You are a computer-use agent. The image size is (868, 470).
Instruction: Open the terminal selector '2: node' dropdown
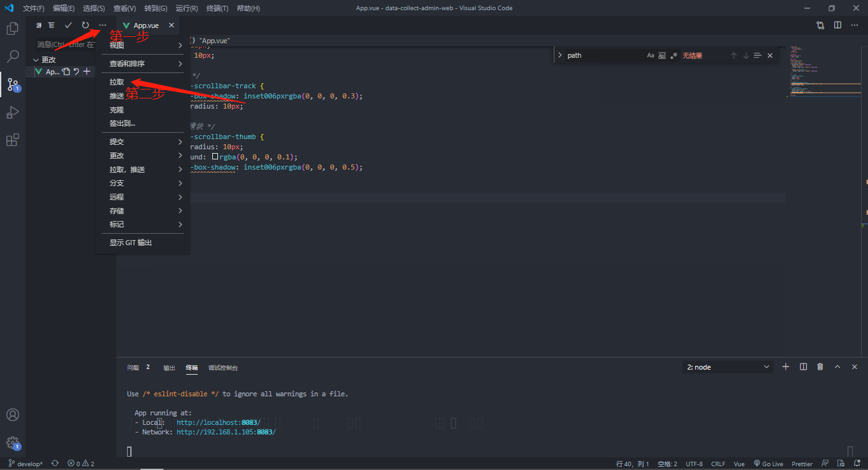(728, 367)
